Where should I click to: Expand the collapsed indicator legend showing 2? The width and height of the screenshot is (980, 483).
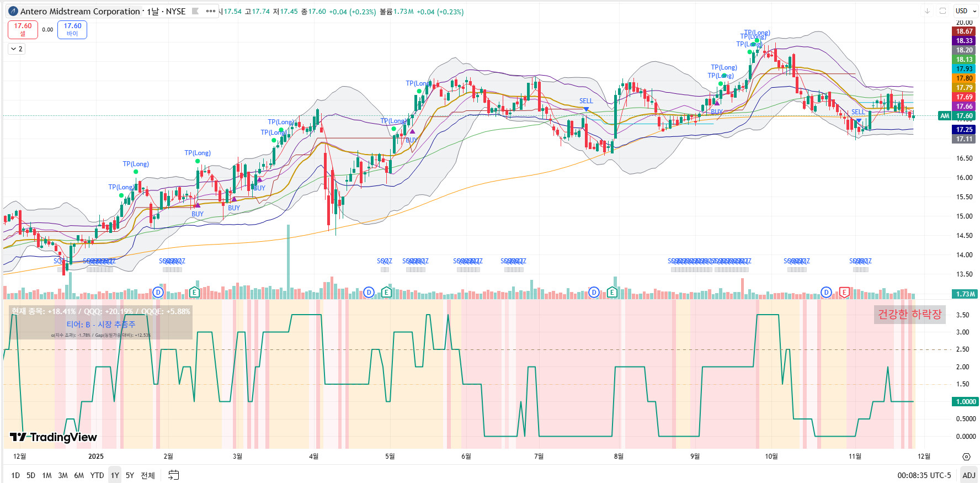point(17,49)
